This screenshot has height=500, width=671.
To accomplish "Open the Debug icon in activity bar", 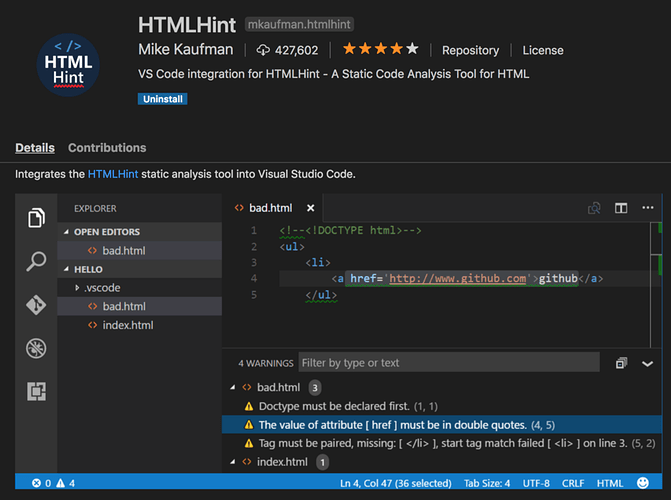I will click(36, 348).
